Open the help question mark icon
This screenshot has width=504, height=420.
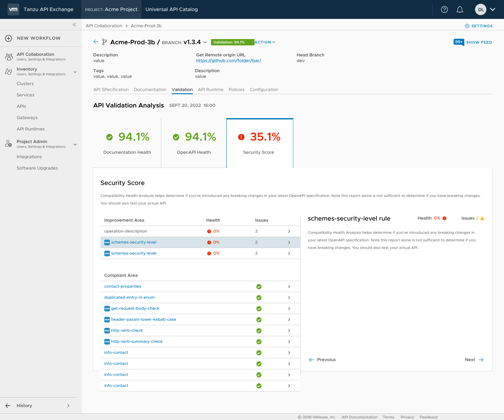[444, 9]
